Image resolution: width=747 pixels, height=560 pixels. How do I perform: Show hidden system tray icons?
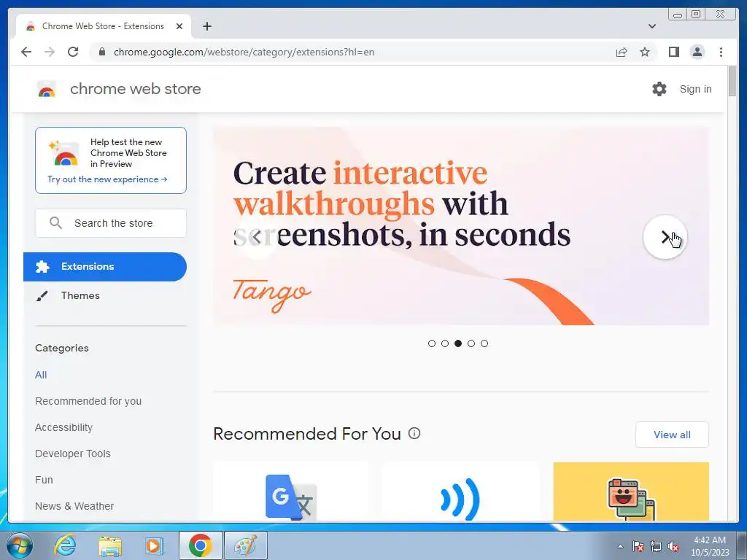click(x=620, y=546)
